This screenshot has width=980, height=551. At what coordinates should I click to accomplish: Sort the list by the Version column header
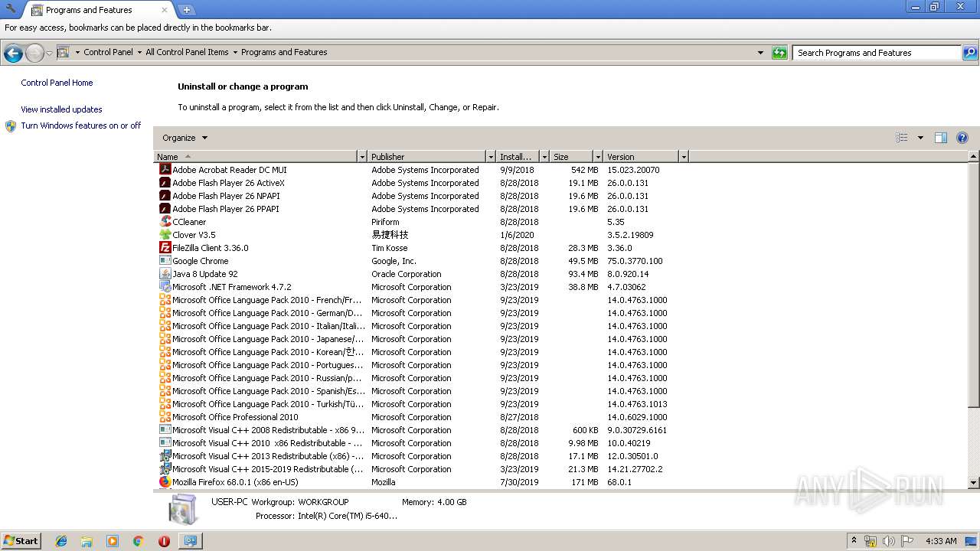pos(641,157)
